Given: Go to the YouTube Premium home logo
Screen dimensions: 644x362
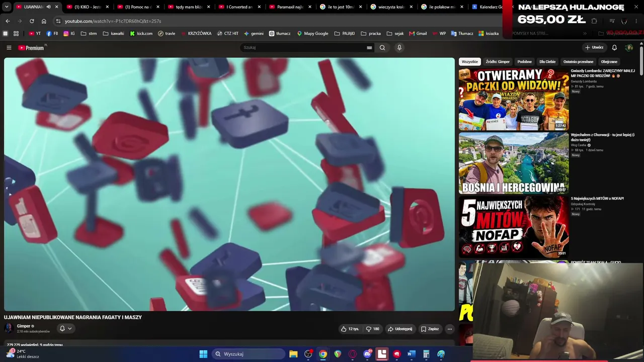Looking at the screenshot, I should [x=32, y=48].
